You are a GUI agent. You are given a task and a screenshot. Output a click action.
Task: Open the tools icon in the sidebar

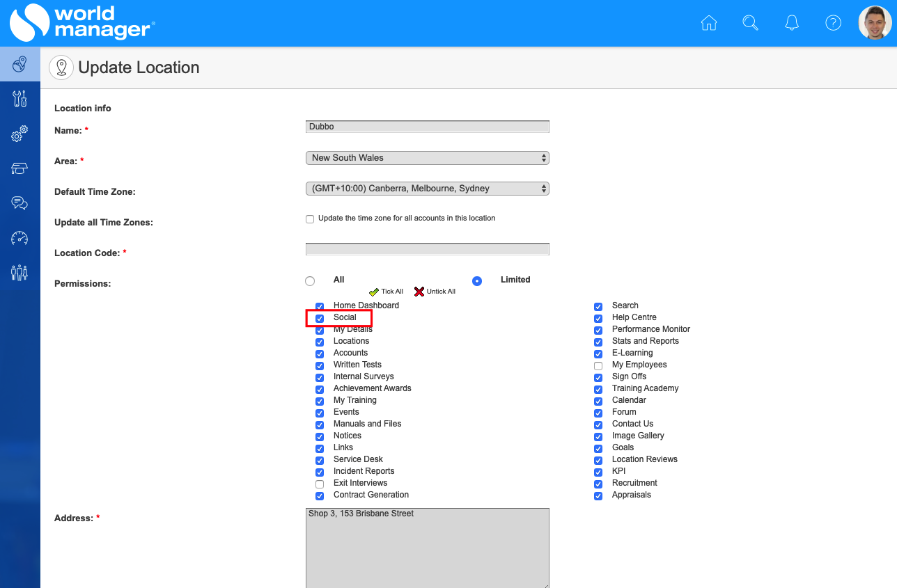[x=19, y=99]
